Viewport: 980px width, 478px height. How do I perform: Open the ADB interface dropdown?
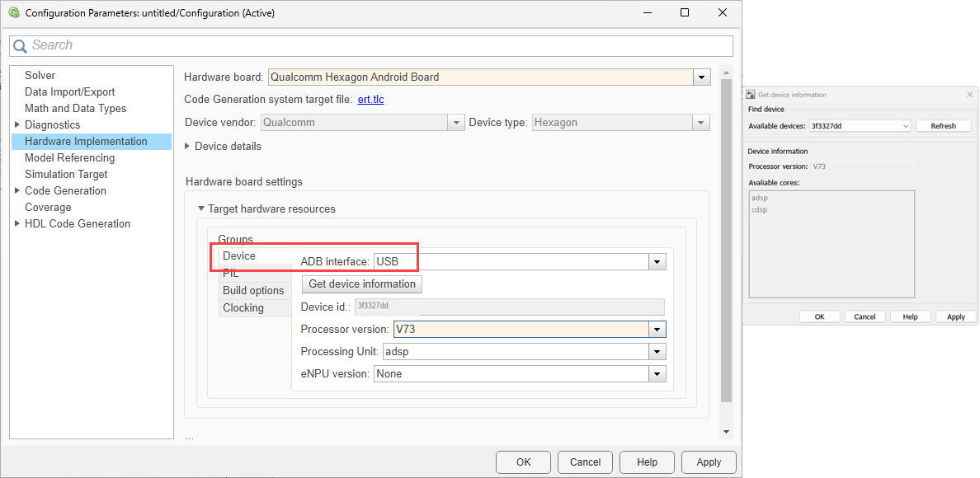point(657,261)
